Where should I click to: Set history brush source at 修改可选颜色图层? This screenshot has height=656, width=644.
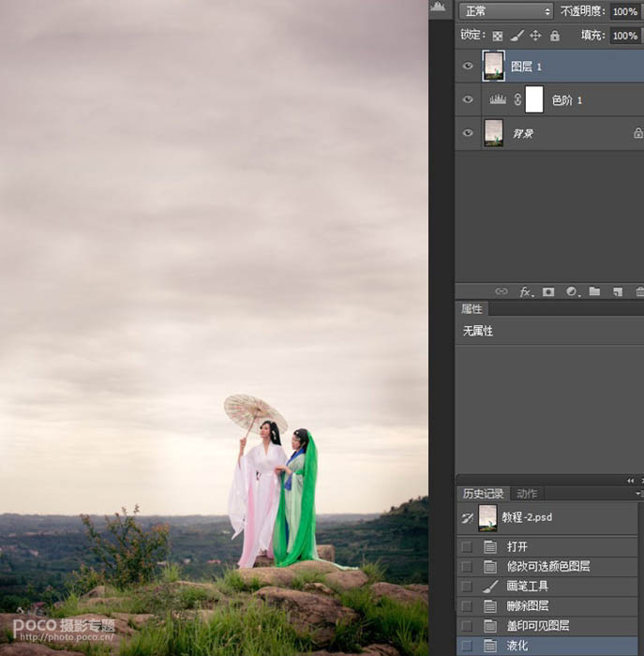(467, 567)
